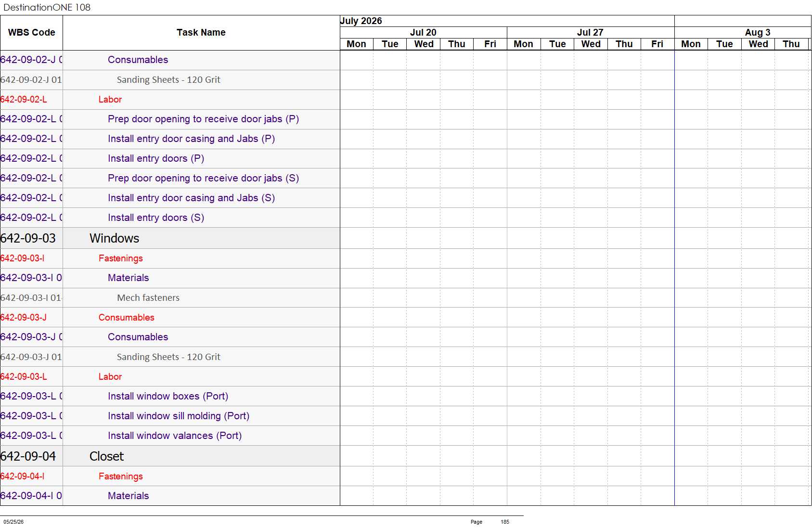
Task: Select Fastenings under Windows
Action: (121, 258)
